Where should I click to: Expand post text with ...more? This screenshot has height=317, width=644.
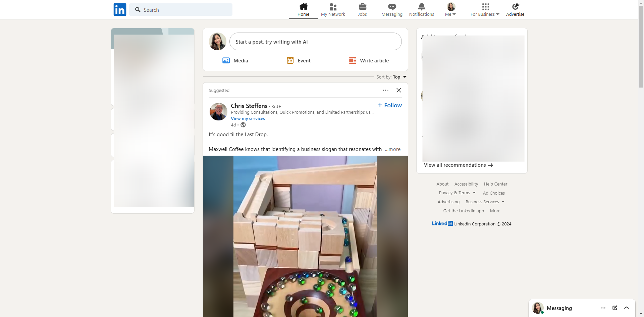[392, 149]
